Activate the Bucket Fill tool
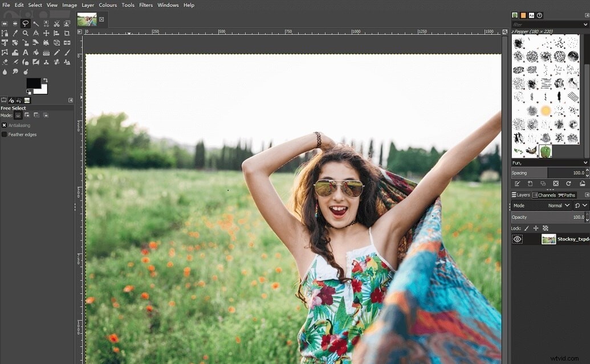Image resolution: width=590 pixels, height=364 pixels. [35, 52]
